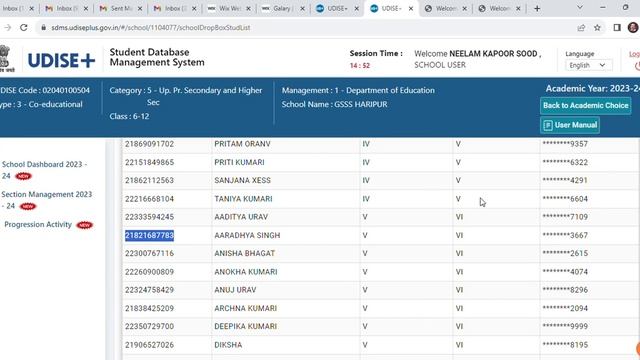The image size is (640, 360).
Task: Click the Academic Year 2023-24 label
Action: point(593,89)
